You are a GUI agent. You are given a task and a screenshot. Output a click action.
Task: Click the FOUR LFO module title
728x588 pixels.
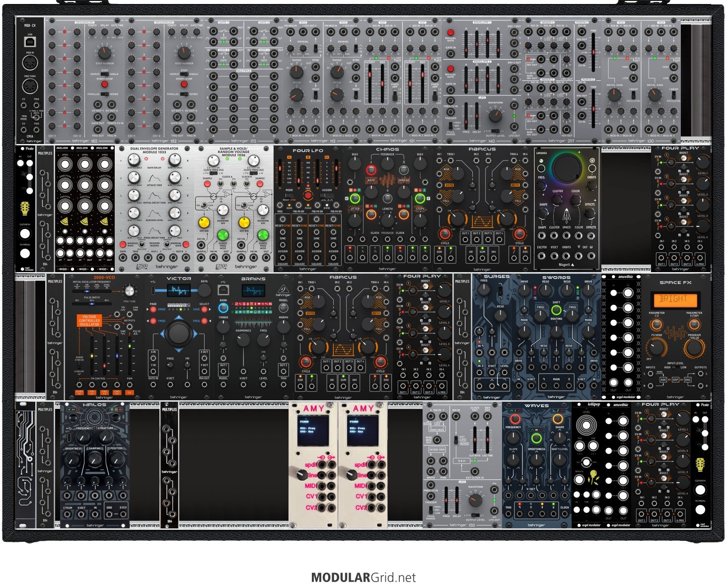[308, 150]
